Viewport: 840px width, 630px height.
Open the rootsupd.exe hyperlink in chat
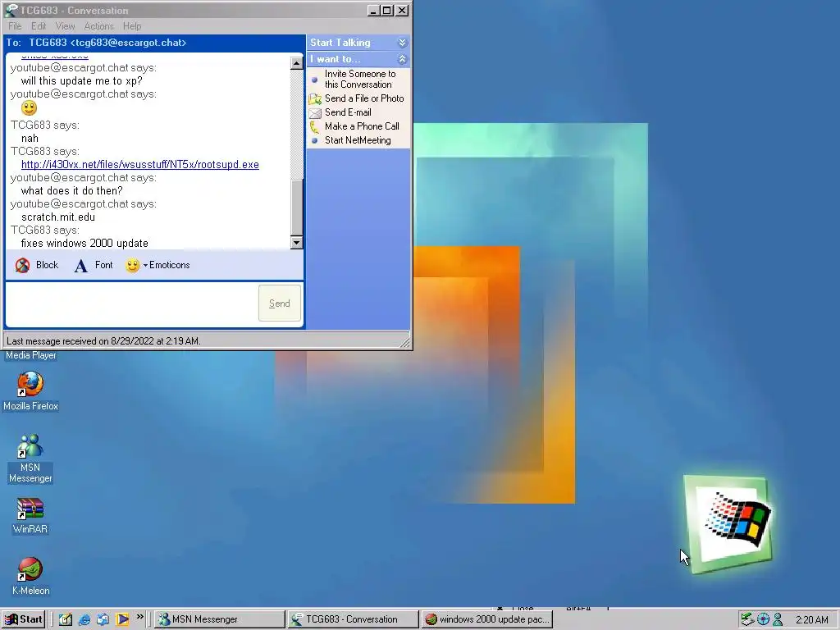[139, 164]
